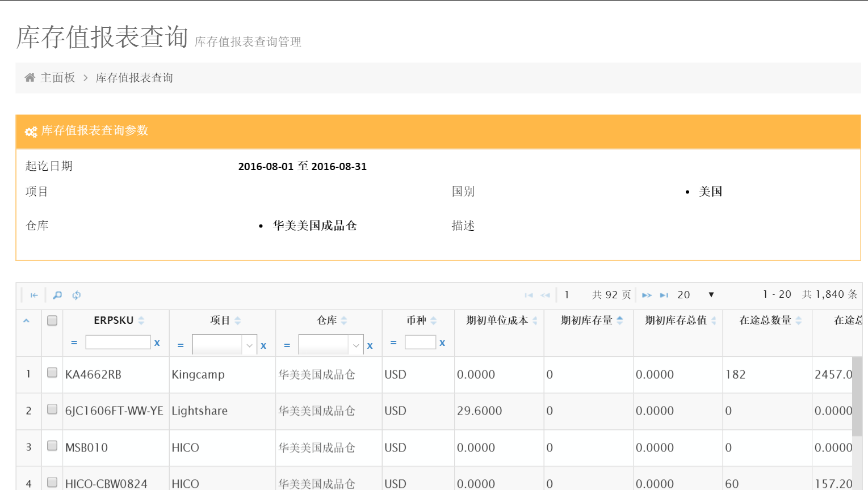Screen dimensions: 868x490
Task: Click the ERPSKU filter text field
Action: [118, 342]
